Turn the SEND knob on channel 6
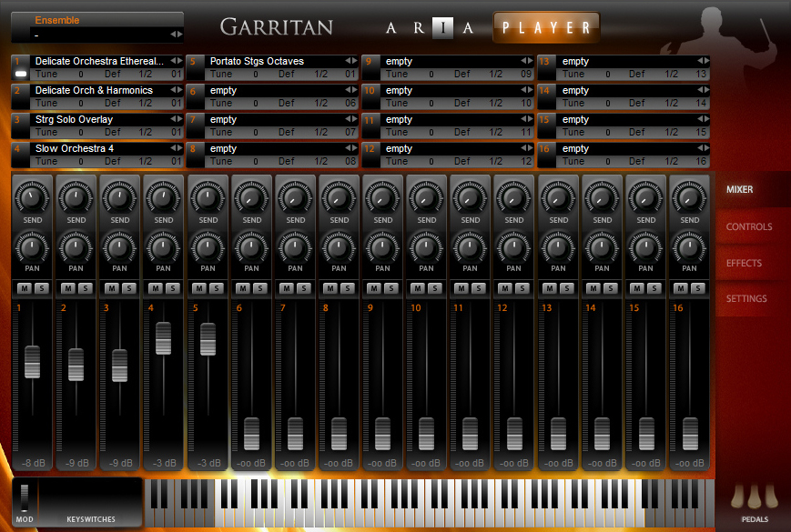 251,197
